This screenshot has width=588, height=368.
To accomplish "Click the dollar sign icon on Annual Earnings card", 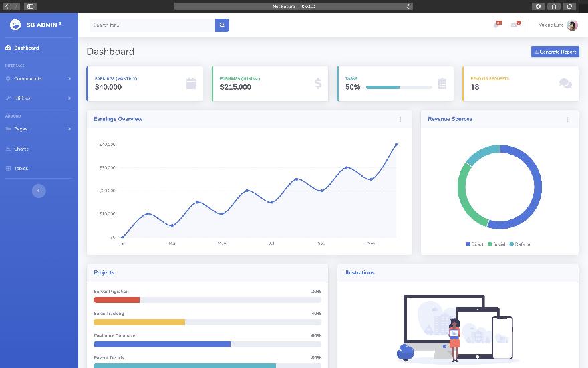I will 318,84.
